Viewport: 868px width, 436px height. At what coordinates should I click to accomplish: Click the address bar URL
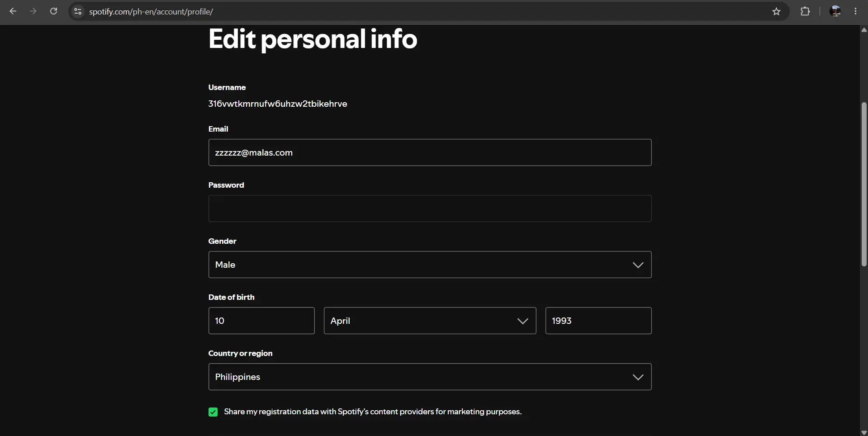tap(151, 12)
